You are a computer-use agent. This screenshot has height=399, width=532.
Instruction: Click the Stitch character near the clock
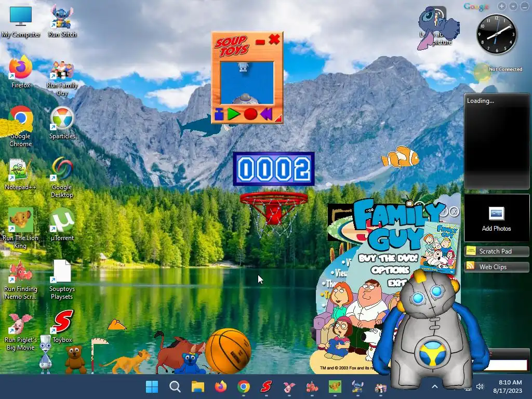[x=437, y=28]
